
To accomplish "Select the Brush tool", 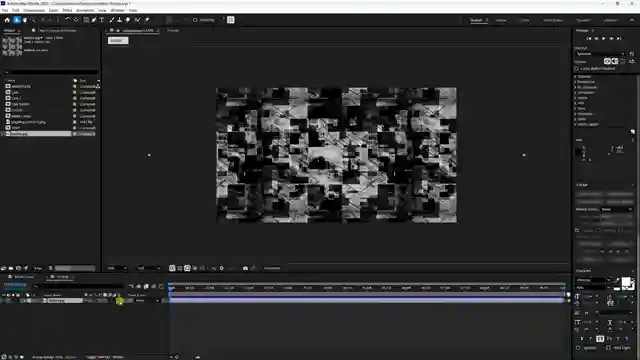I will (112, 20).
